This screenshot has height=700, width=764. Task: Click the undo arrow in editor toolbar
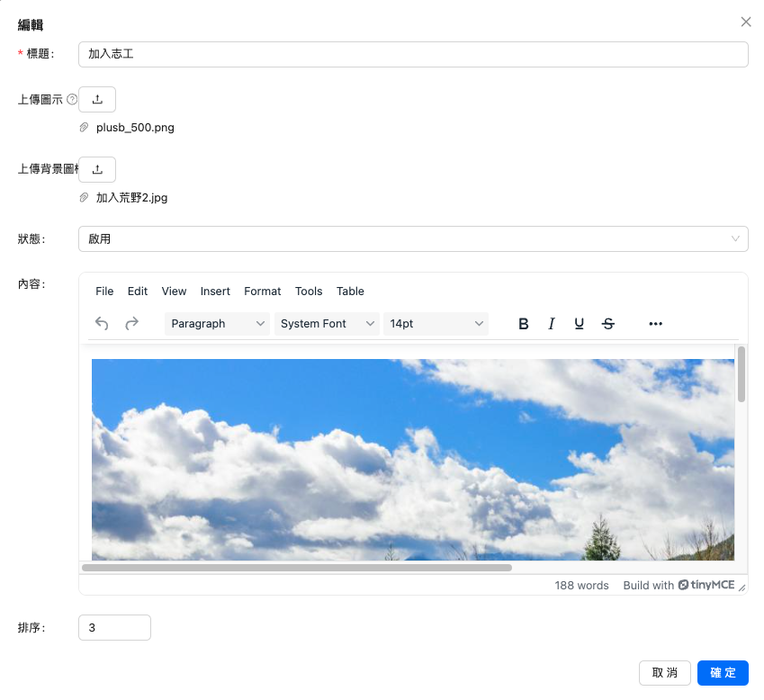click(102, 324)
